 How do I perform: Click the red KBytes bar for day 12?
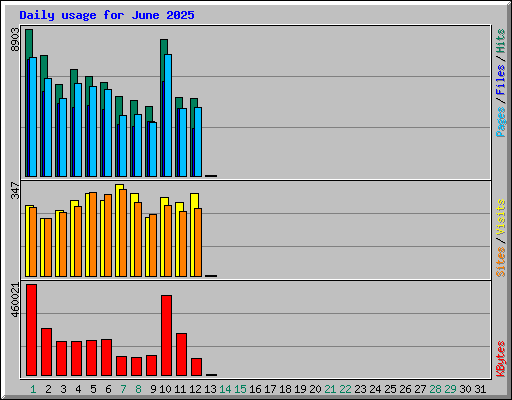coord(197,367)
